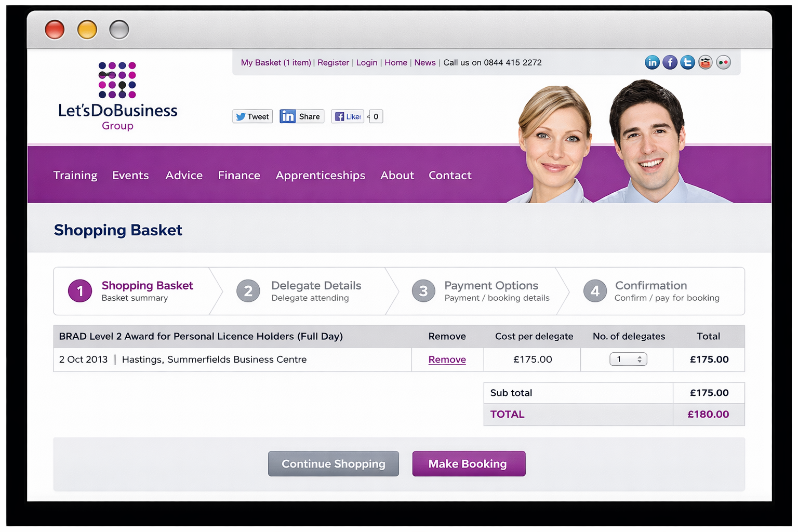Decrease delegates using the stepper arrow
This screenshot has width=798, height=532.
click(x=640, y=362)
